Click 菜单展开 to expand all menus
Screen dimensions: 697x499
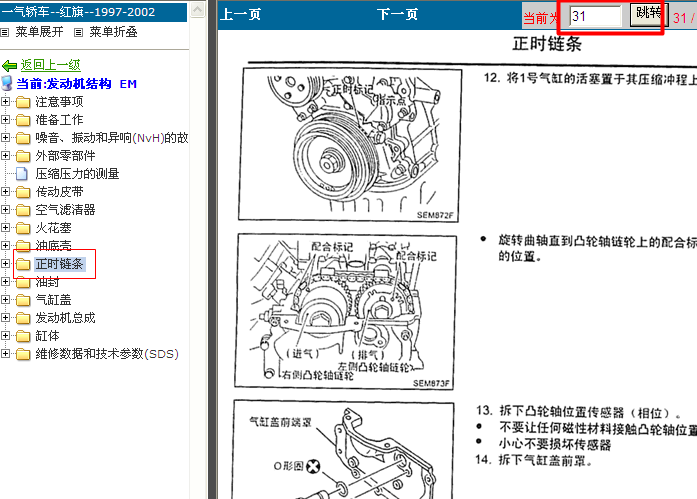[40, 32]
